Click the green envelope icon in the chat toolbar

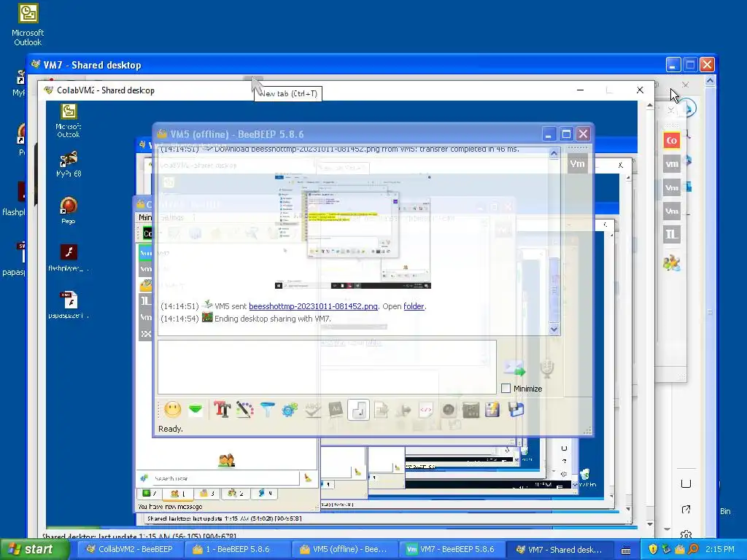click(196, 410)
